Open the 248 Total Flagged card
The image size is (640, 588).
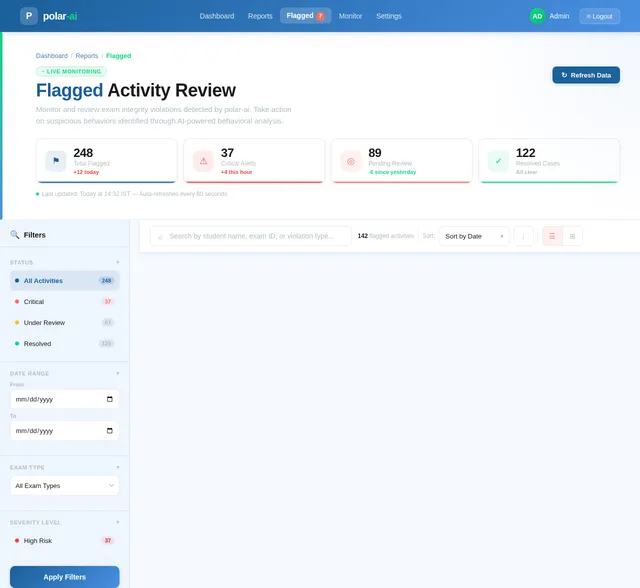pyautogui.click(x=107, y=161)
